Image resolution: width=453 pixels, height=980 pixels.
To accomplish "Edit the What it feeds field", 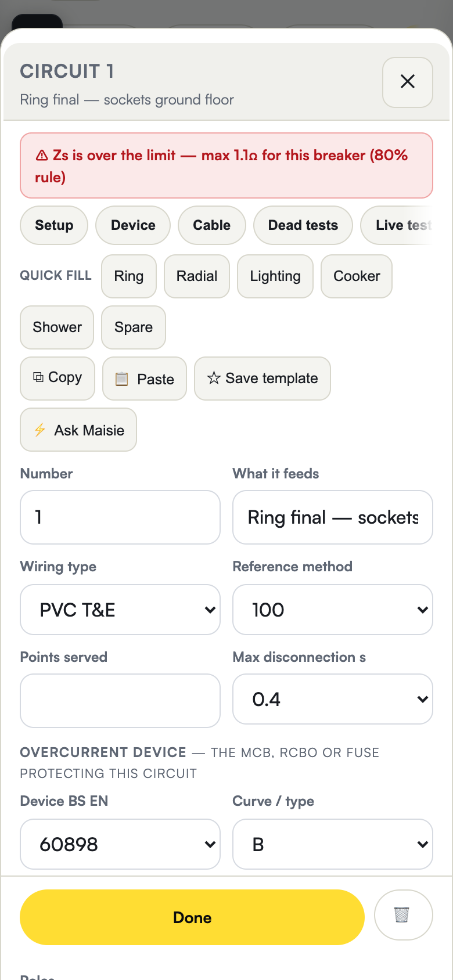I will click(333, 517).
